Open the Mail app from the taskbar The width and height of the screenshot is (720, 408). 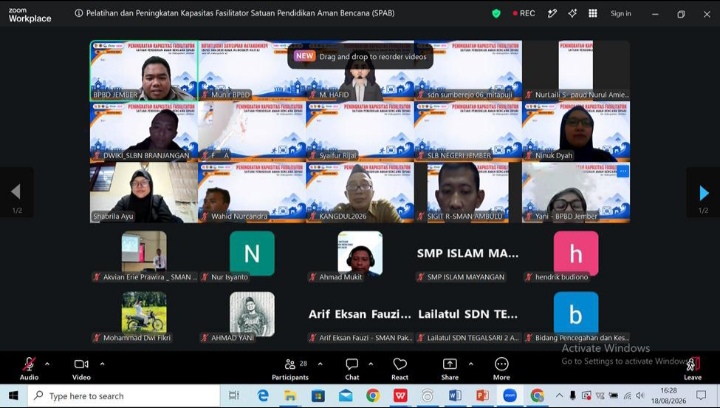click(345, 396)
